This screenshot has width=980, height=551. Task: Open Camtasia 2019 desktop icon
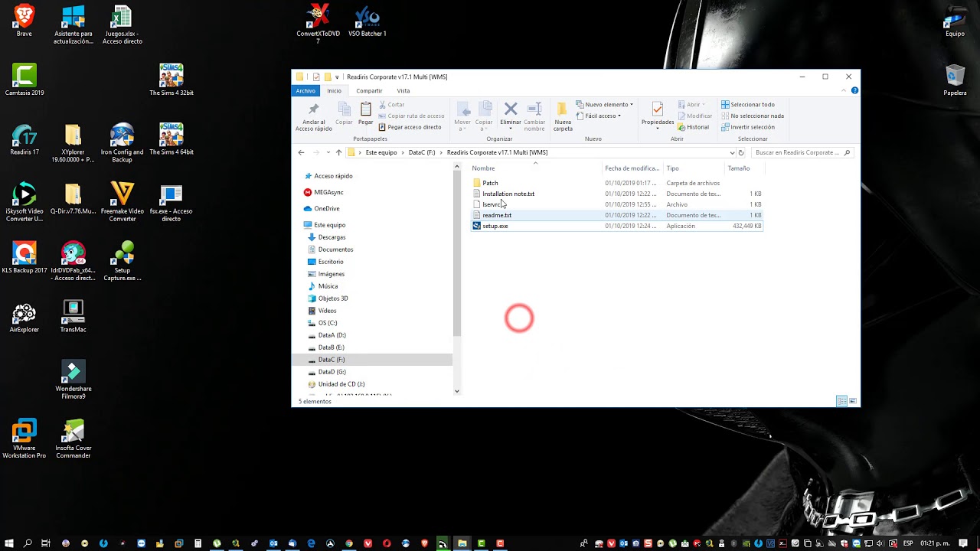pos(24,80)
